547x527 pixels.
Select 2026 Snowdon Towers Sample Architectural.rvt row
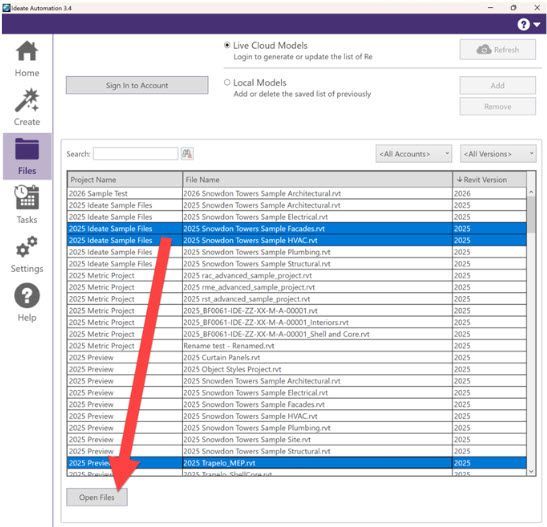coord(297,194)
